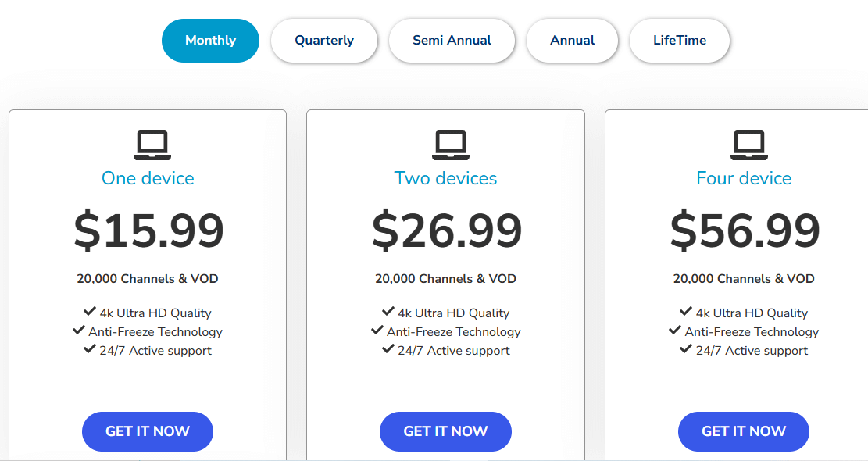Click GET IT NOW on Two devices plan
Viewport: 868px width, 461px height.
point(445,431)
